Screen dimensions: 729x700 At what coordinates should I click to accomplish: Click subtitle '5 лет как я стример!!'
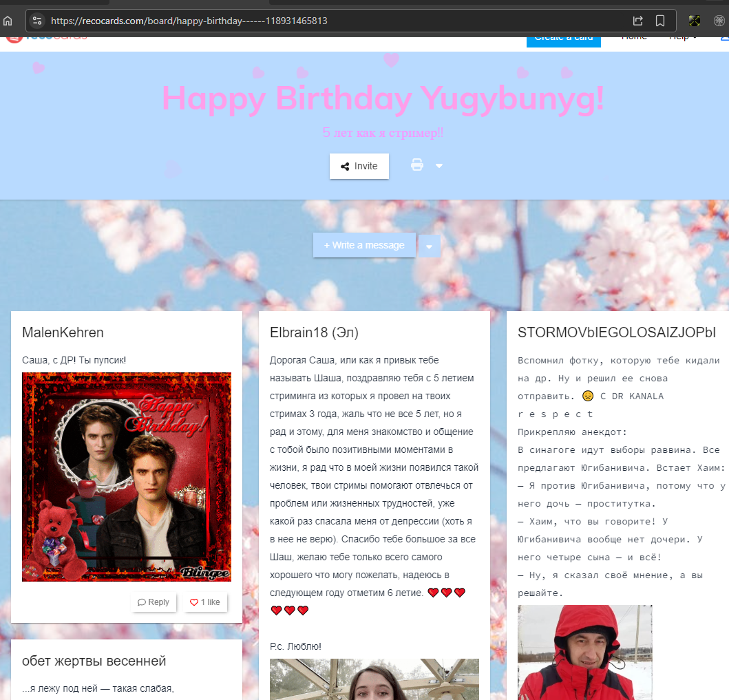[383, 133]
